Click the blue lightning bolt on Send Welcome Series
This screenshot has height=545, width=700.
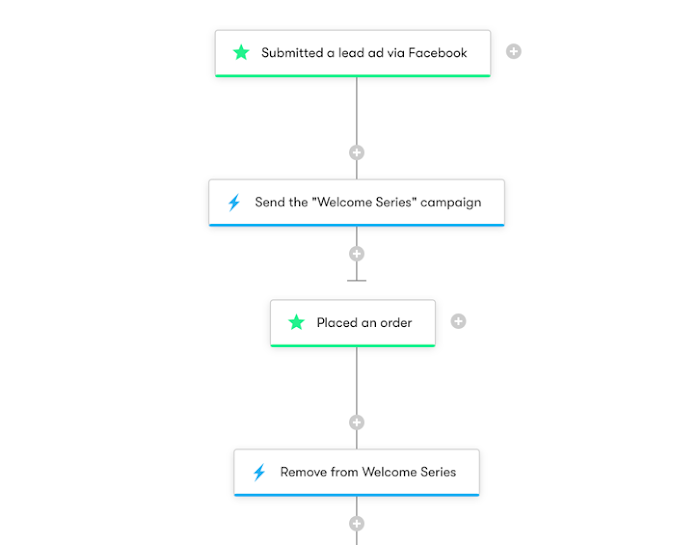pos(234,202)
